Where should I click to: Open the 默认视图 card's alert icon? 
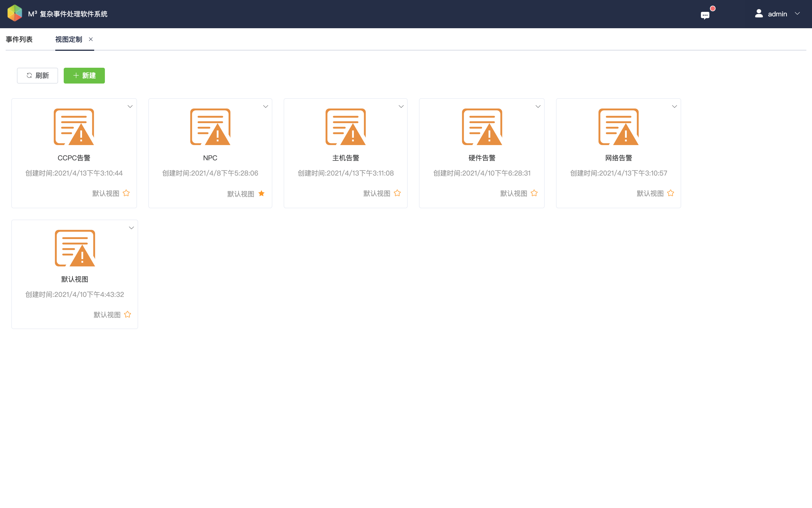pos(75,248)
